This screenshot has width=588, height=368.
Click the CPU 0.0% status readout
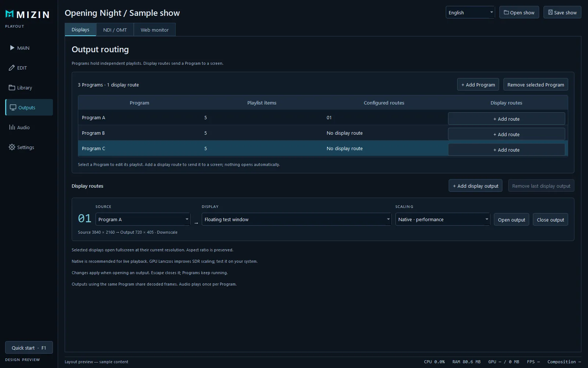pyautogui.click(x=434, y=362)
